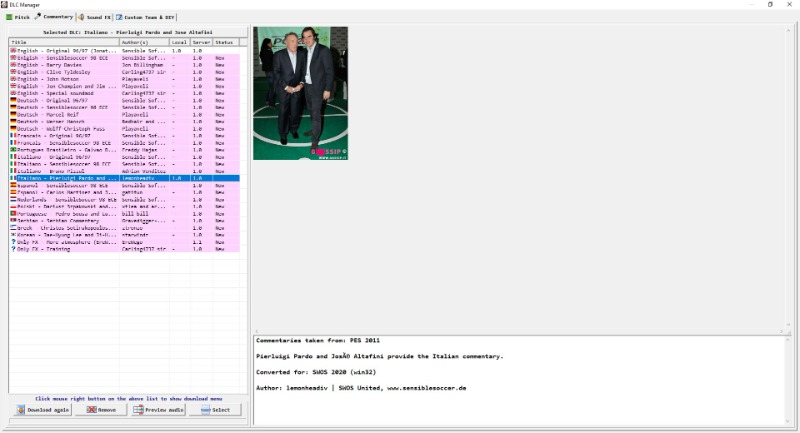Click the question mark icon beside Only FX - Training
The image size is (800, 433).
click(x=13, y=248)
